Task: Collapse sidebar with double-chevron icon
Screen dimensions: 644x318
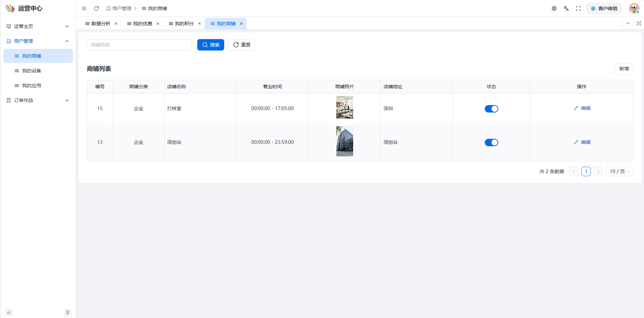Action: coord(9,313)
